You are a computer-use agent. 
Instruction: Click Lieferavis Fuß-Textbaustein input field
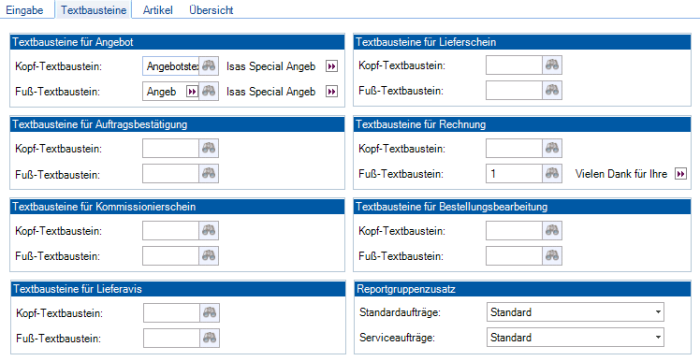point(171,338)
